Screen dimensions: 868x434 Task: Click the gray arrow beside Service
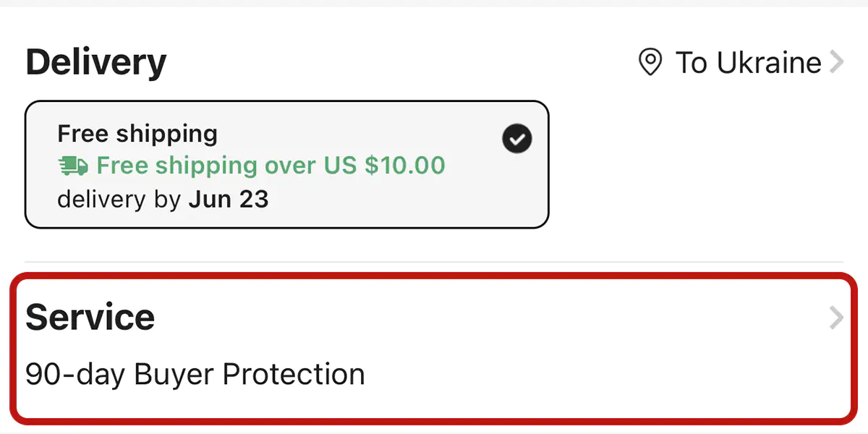point(836,318)
